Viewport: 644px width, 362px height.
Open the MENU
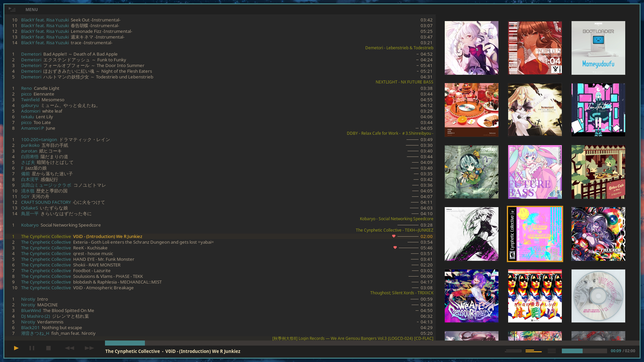(x=32, y=9)
